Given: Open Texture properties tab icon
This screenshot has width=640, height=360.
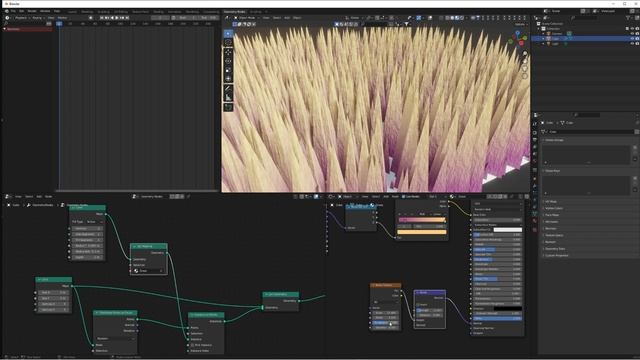Looking at the screenshot, I should click(x=535, y=230).
